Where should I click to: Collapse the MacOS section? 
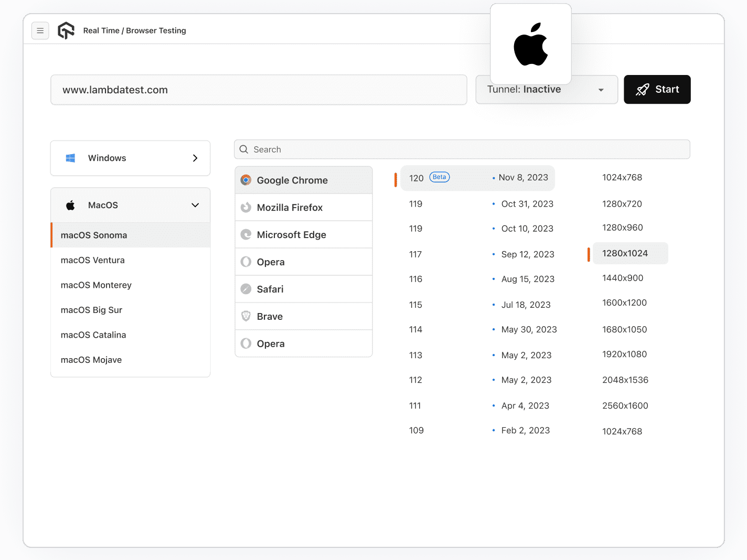(x=195, y=205)
